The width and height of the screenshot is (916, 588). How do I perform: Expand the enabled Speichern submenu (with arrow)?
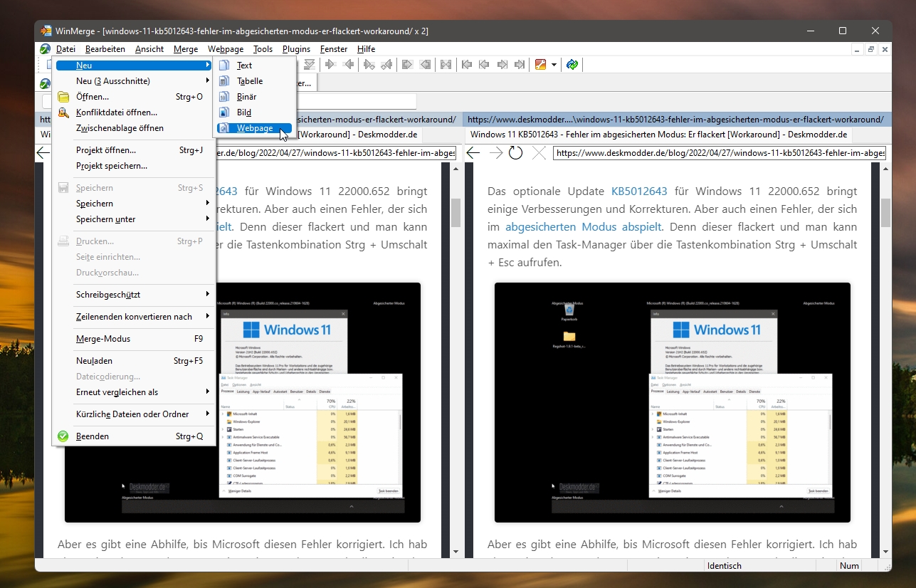(x=134, y=204)
